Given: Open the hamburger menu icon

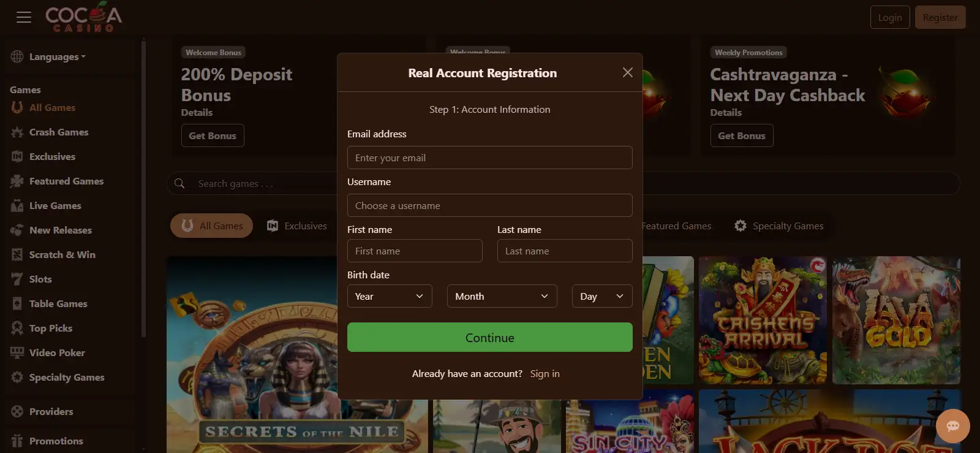Looking at the screenshot, I should point(24,17).
